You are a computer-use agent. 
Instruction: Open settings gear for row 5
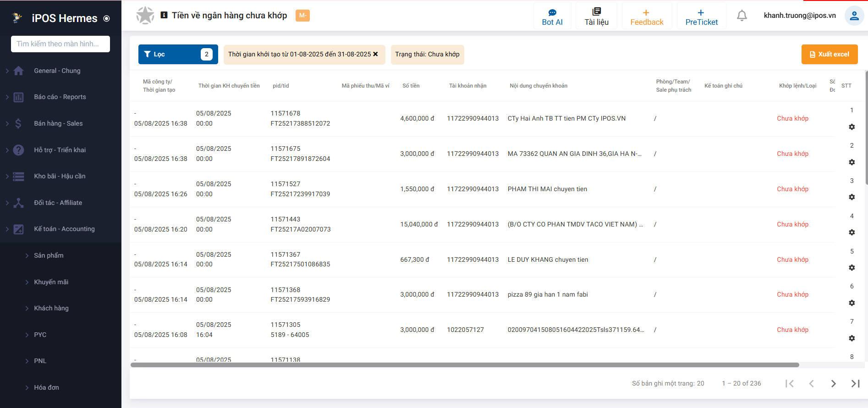pyautogui.click(x=852, y=268)
